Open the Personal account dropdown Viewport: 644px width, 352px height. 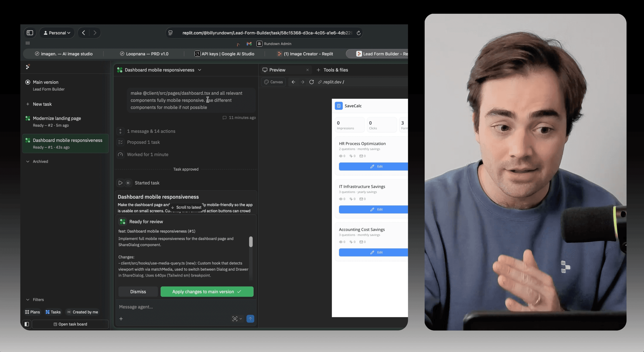coord(57,33)
